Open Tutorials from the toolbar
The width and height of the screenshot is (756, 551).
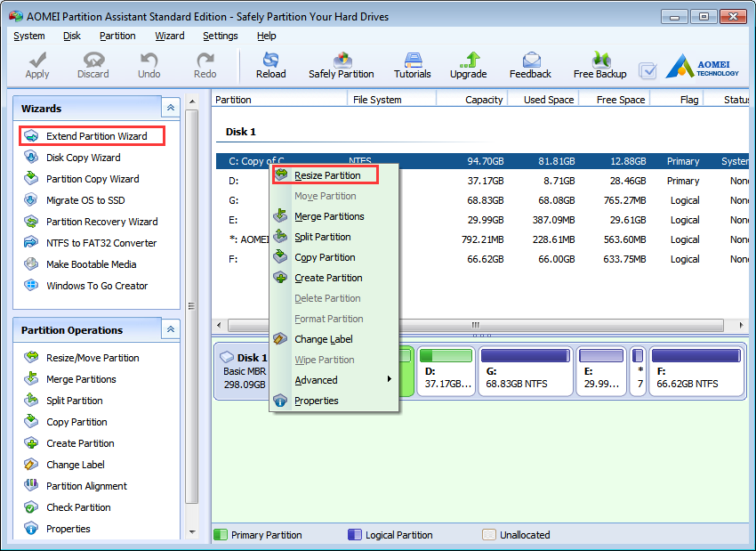tap(412, 65)
